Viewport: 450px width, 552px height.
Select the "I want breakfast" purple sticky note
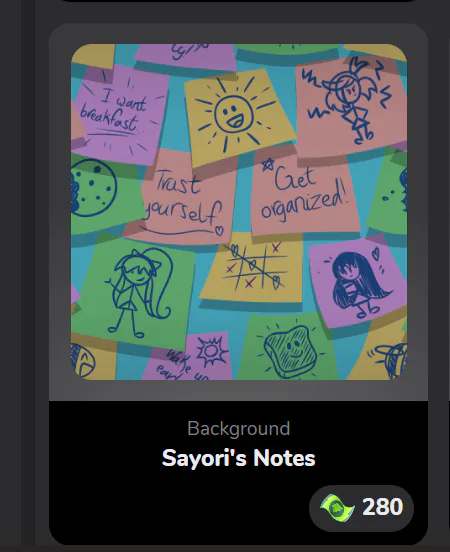click(118, 116)
